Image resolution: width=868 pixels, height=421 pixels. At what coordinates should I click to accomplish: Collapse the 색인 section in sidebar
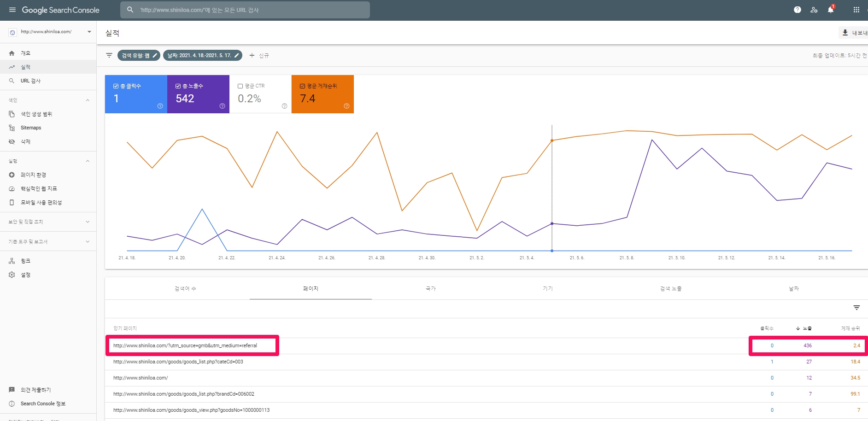point(88,100)
